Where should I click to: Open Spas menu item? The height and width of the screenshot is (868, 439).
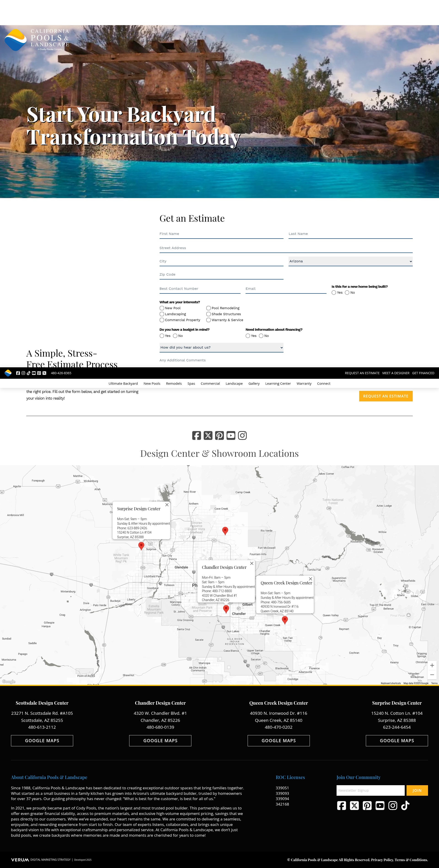191,384
